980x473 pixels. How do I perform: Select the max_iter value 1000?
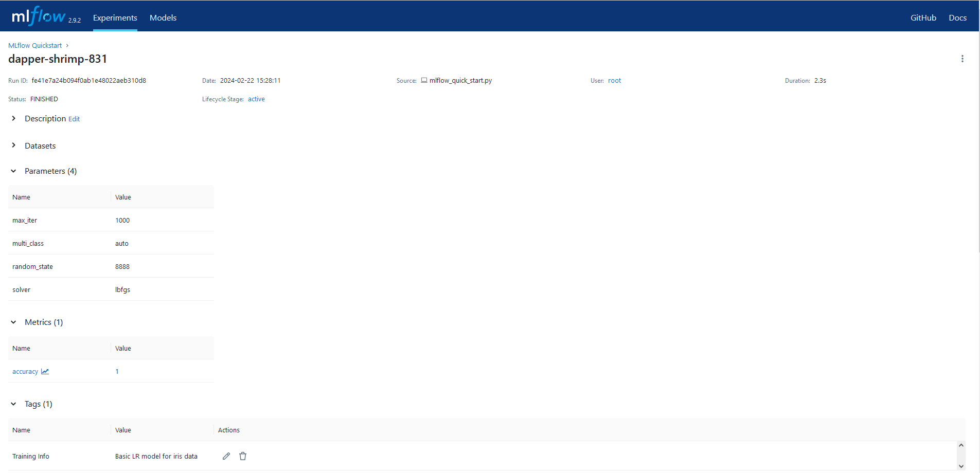pos(122,220)
